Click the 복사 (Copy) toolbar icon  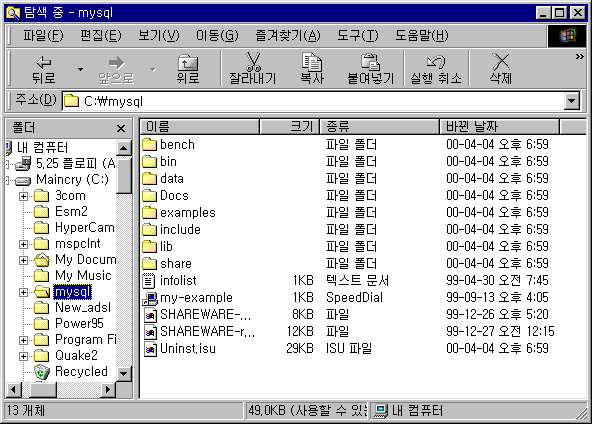tap(312, 62)
